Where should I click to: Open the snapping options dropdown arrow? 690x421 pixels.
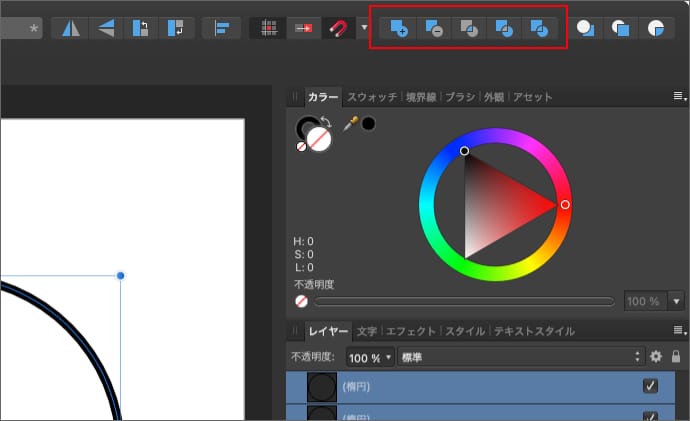[363, 29]
